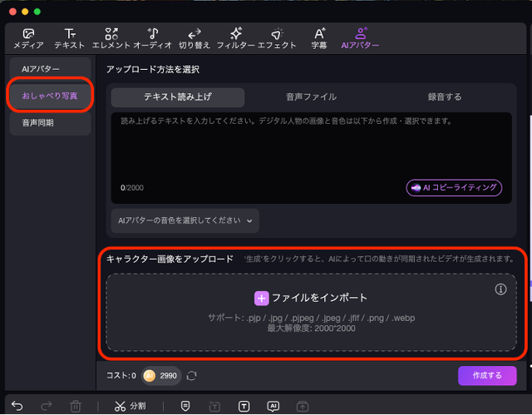Click the boxed T text icon

point(244,406)
